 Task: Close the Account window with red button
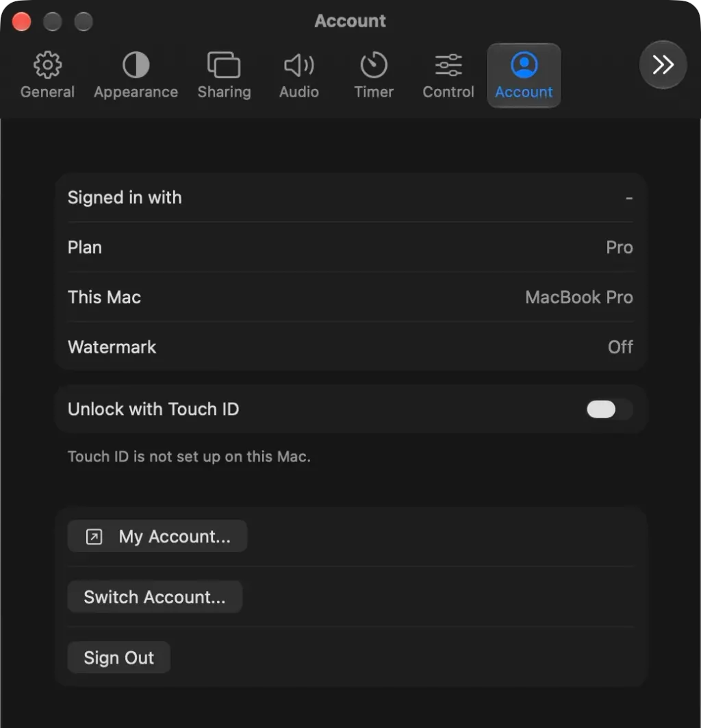pos(21,21)
